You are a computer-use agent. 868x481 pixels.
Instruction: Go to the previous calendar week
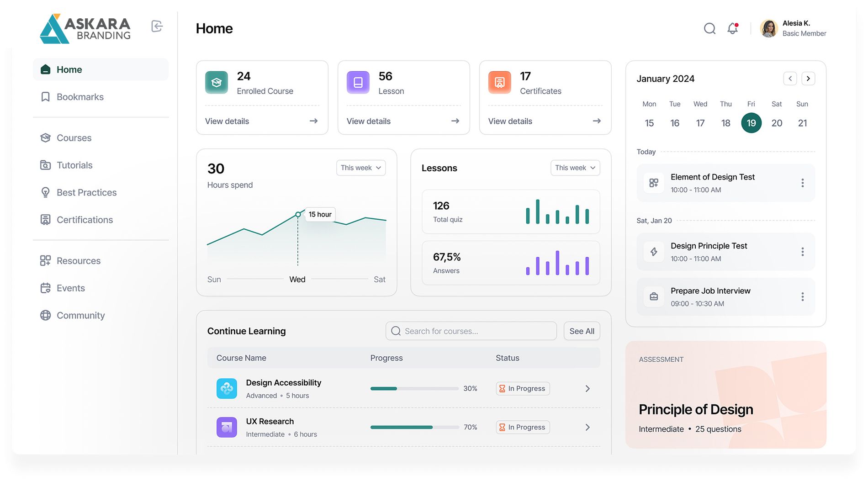790,79
